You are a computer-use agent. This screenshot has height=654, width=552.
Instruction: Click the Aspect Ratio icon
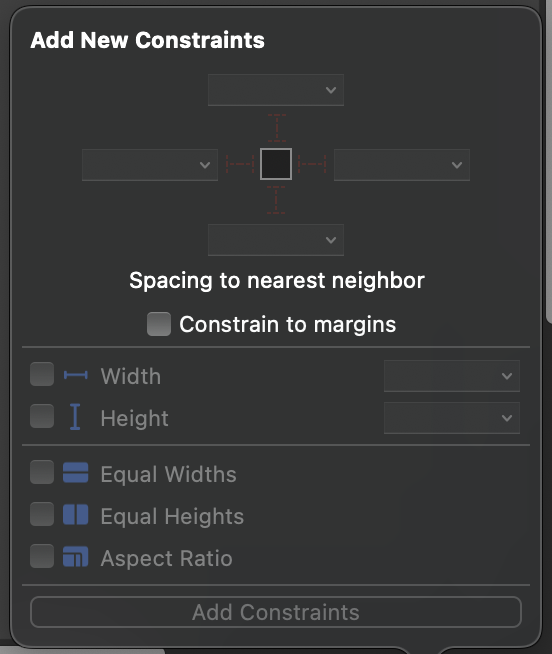tap(76, 557)
